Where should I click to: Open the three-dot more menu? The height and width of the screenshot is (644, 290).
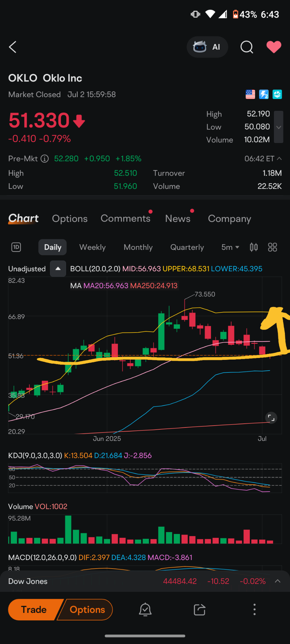pyautogui.click(x=254, y=610)
